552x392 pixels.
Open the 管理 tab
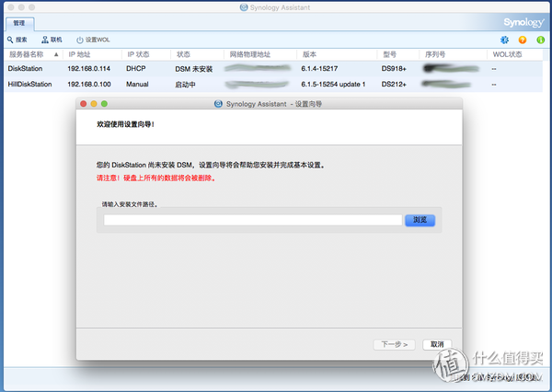[19, 23]
